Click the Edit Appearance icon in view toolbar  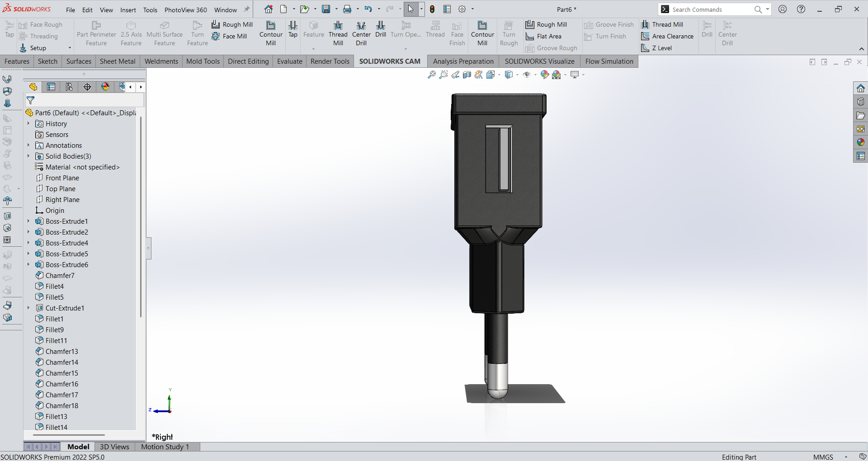545,75
